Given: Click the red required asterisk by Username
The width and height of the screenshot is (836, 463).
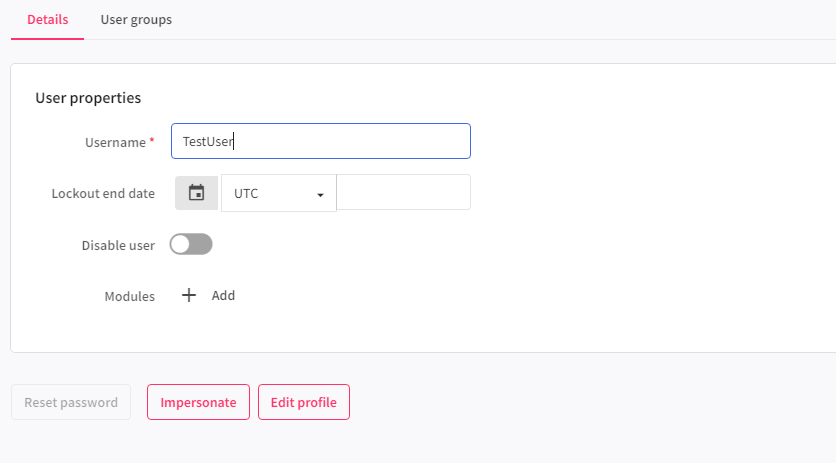Looking at the screenshot, I should coord(152,141).
